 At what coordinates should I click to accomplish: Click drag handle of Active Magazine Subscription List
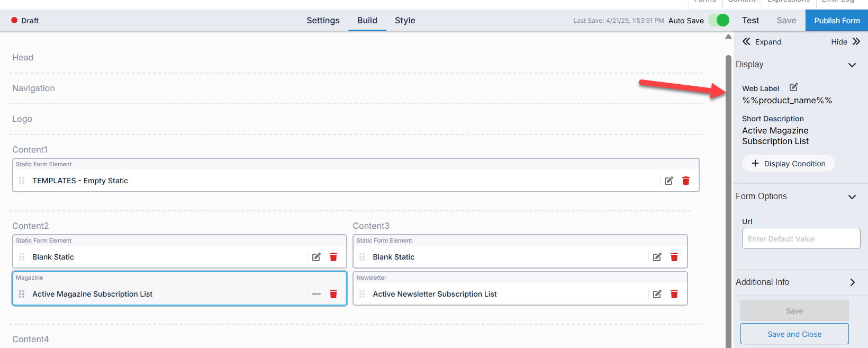[x=22, y=294]
